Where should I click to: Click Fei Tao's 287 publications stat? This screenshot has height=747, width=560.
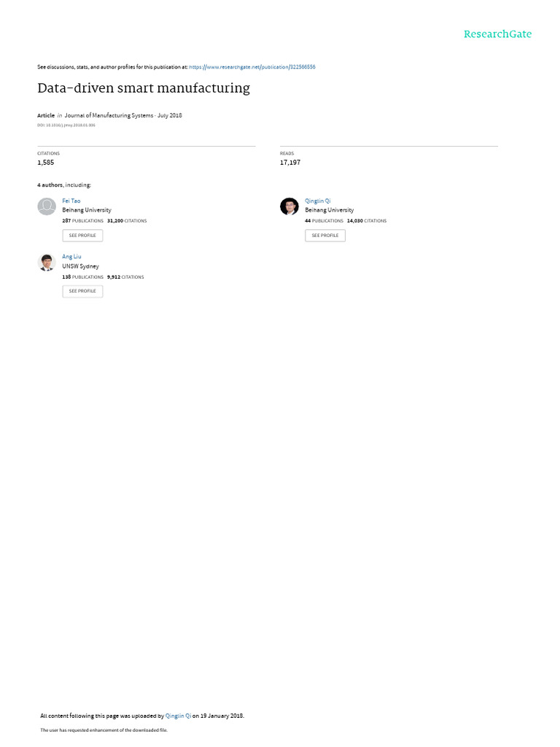(82, 220)
